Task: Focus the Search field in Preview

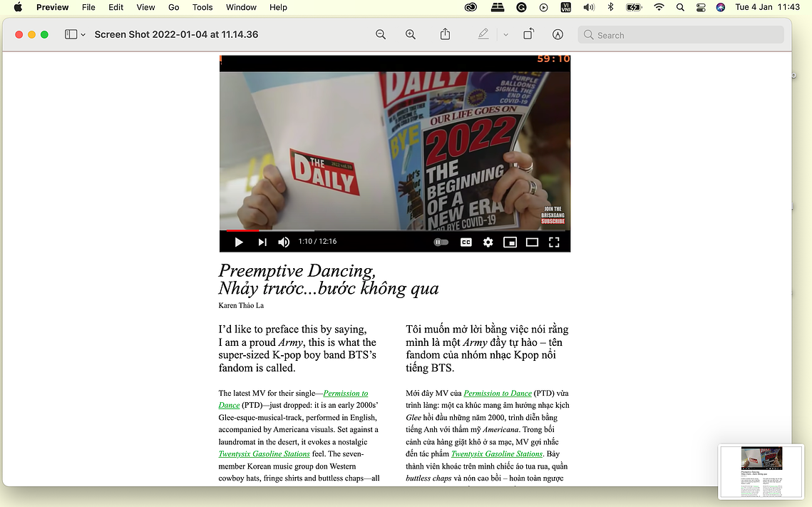Action: click(x=680, y=35)
